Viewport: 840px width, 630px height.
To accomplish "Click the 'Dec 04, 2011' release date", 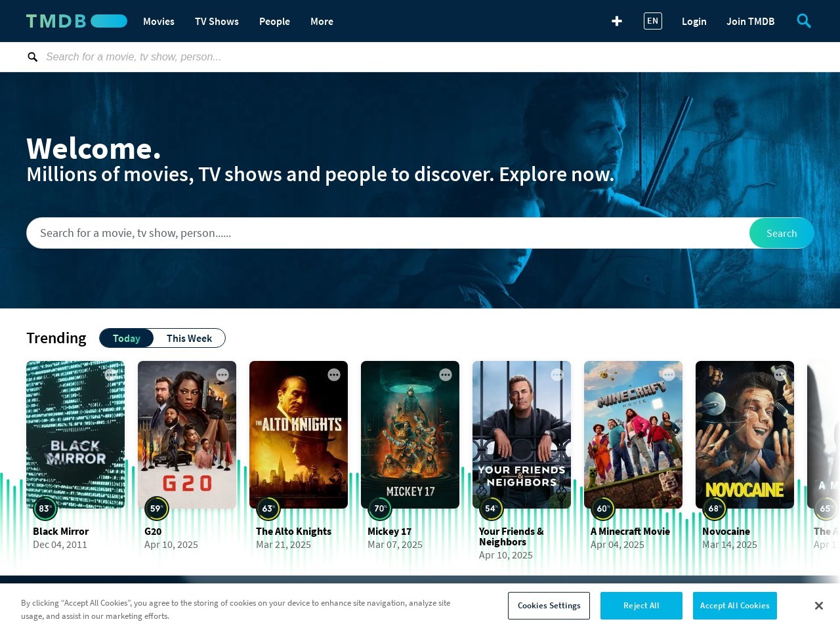I will [60, 545].
